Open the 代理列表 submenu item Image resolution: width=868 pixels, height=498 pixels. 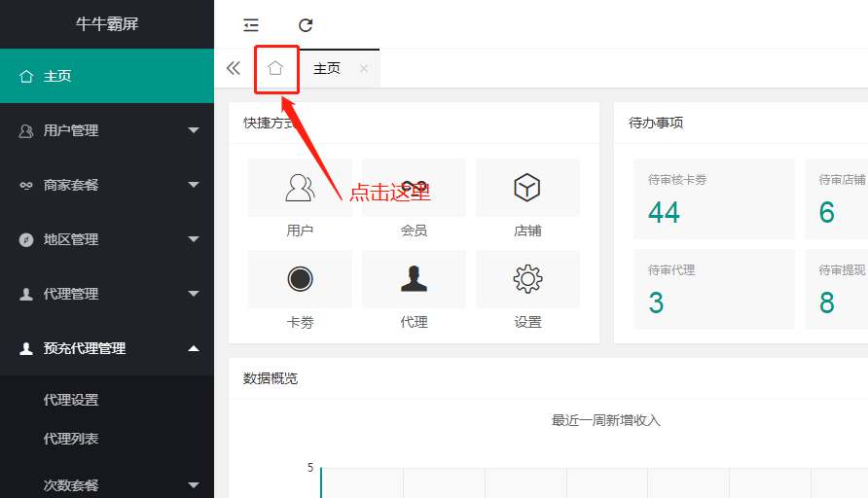(71, 439)
